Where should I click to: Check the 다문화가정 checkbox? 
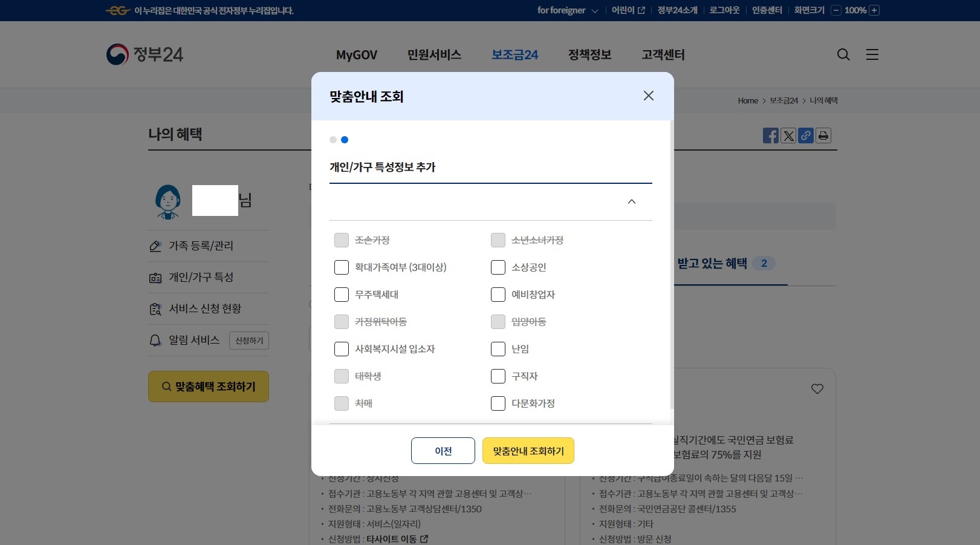[x=498, y=403]
